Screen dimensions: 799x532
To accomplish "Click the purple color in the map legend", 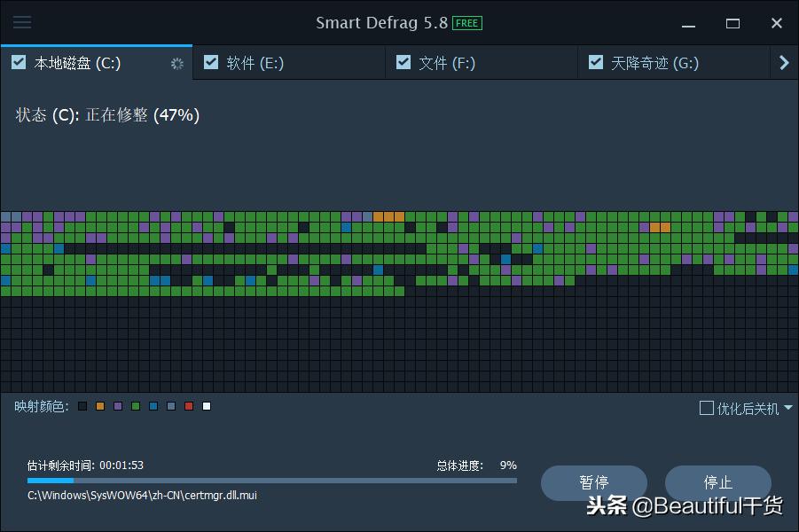I will (117, 406).
